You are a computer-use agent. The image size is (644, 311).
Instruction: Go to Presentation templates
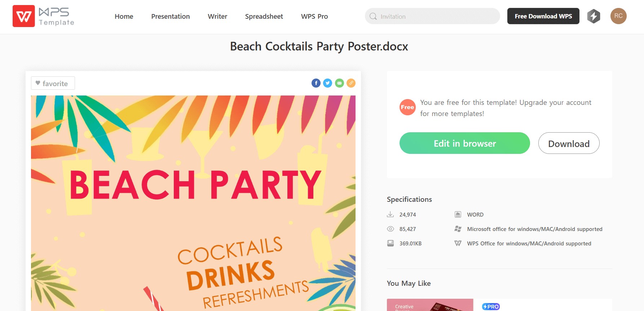point(170,17)
